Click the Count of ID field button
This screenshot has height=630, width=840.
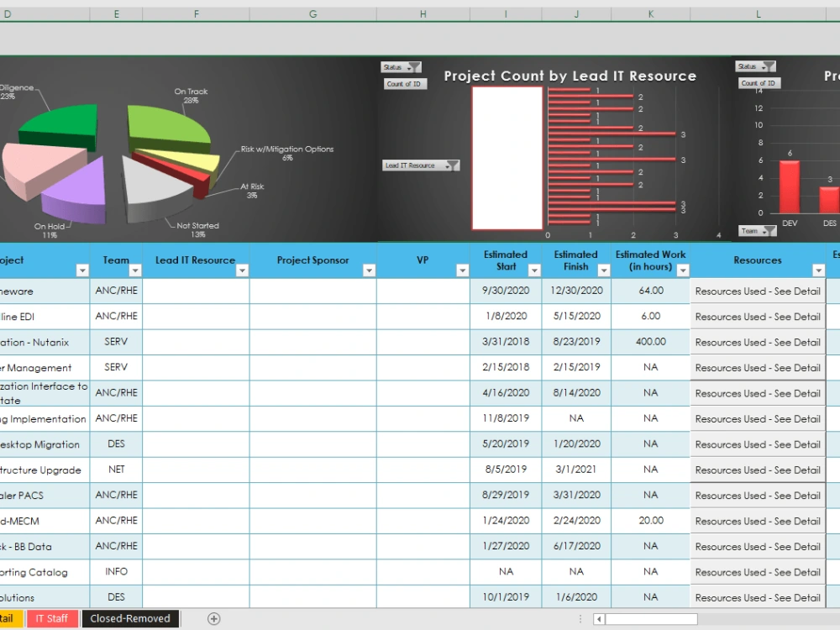404,83
